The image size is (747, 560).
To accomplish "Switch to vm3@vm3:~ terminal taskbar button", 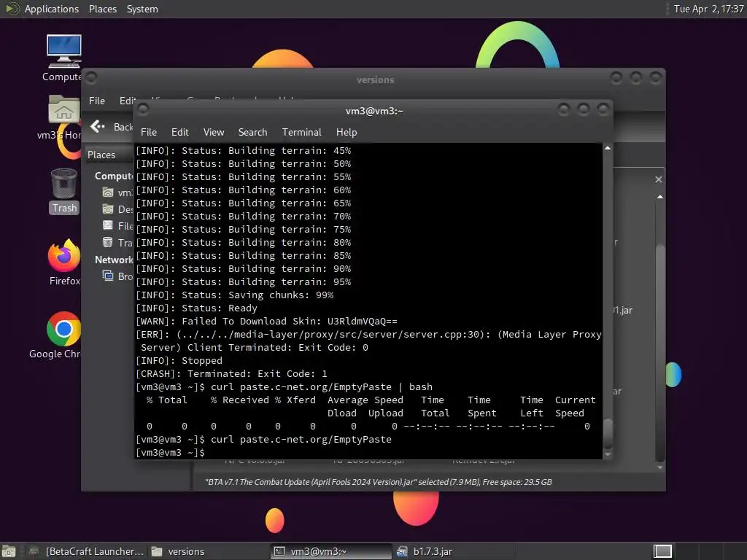I will tap(331, 551).
